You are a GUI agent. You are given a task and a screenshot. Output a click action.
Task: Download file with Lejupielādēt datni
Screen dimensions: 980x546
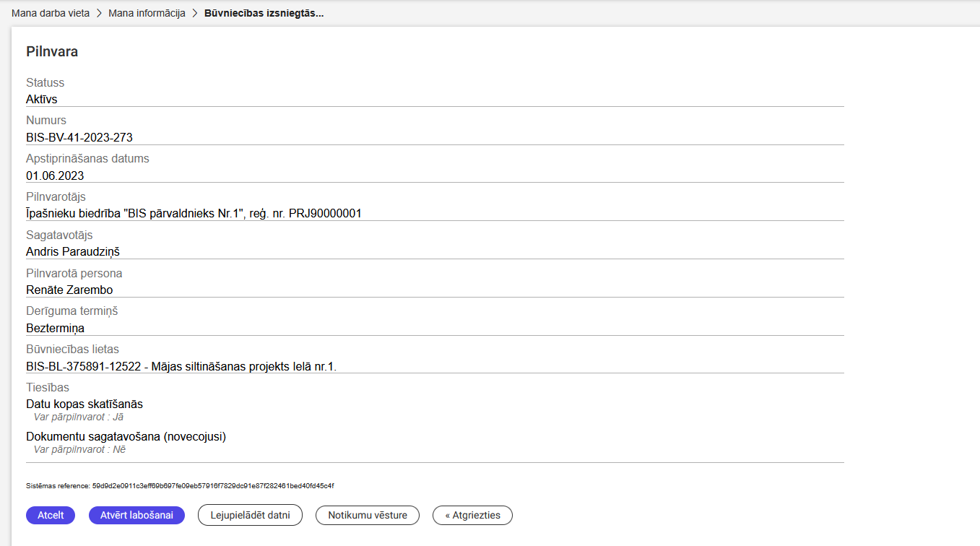[250, 515]
